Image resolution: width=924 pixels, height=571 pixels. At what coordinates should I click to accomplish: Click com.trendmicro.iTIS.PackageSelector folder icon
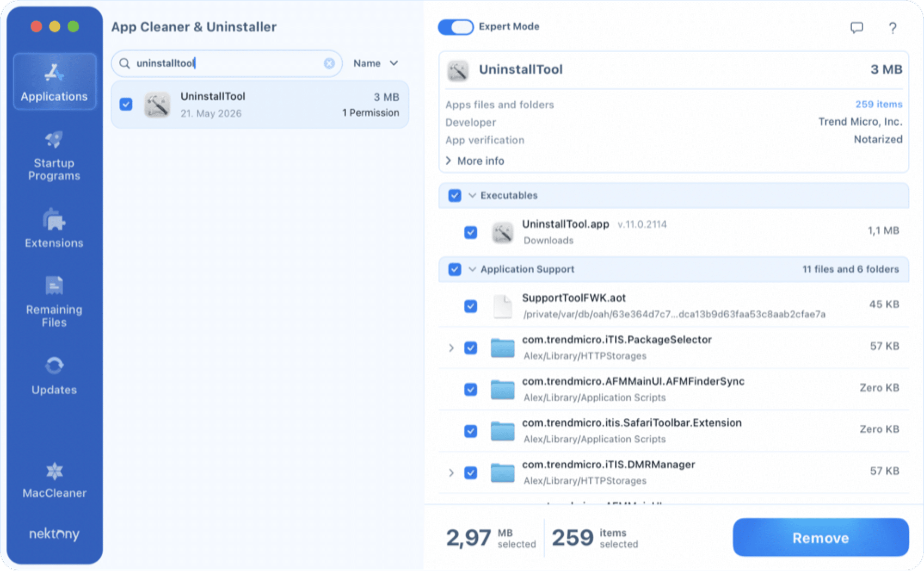click(x=502, y=348)
